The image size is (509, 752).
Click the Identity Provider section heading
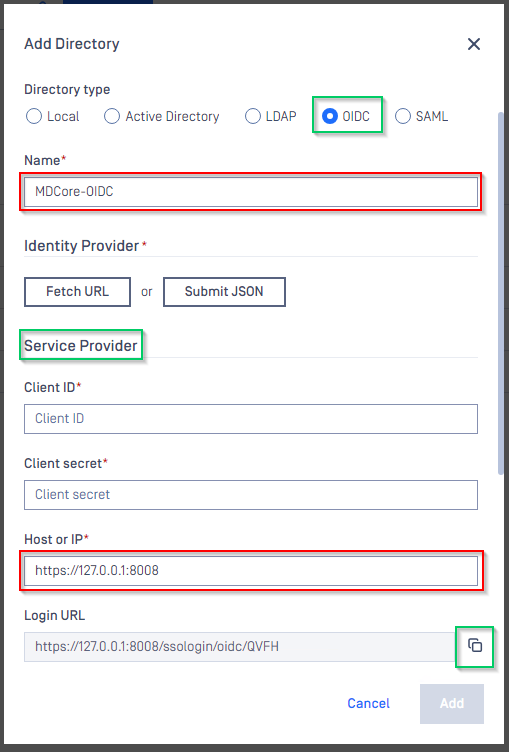(82, 246)
